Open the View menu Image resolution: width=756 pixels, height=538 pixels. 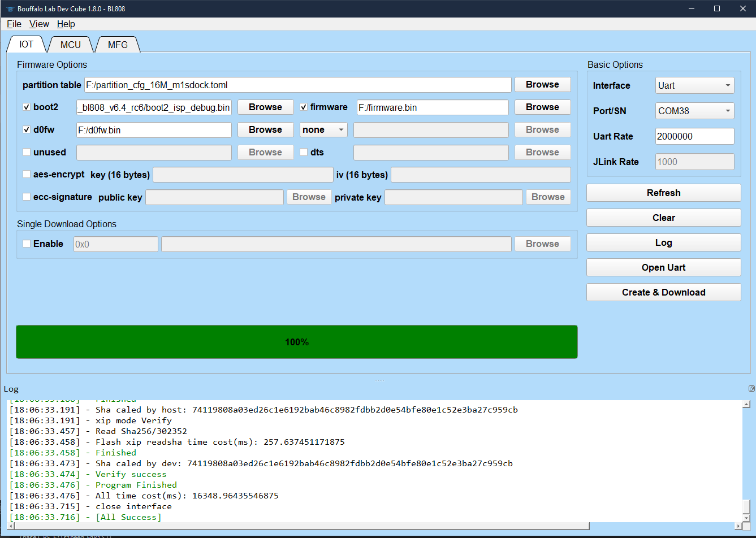pyautogui.click(x=40, y=24)
